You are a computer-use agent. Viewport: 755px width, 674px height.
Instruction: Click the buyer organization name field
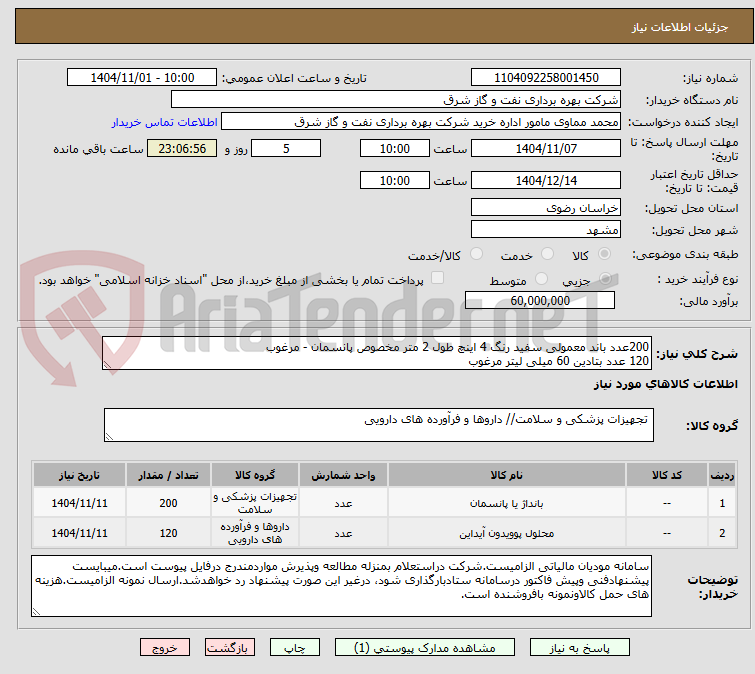coord(396,100)
